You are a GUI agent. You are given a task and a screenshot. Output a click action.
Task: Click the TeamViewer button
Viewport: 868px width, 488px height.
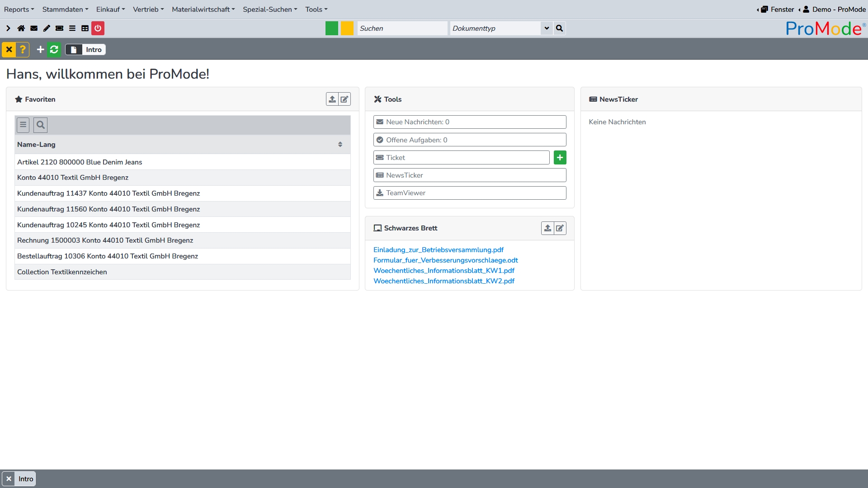point(469,193)
